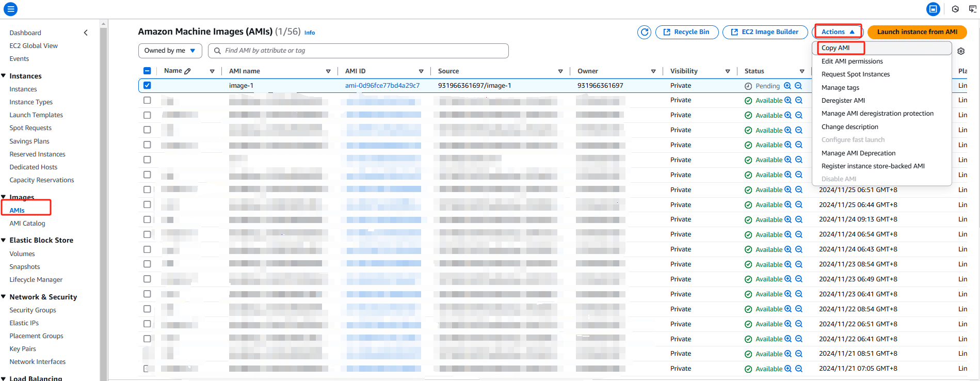Click zoom-out icon in 2024/11/25 06:44 row
Image resolution: width=980 pixels, height=381 pixels.
tap(799, 204)
